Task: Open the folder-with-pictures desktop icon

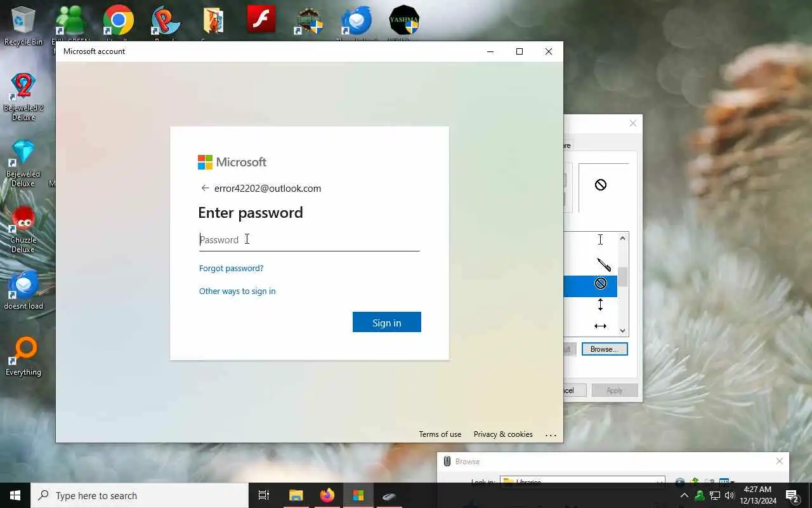Action: click(x=213, y=22)
